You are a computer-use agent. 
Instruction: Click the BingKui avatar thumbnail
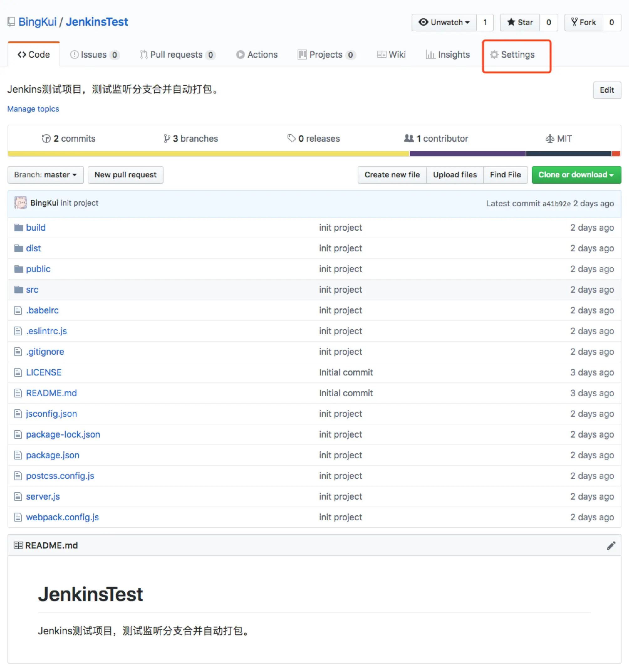[x=21, y=203]
